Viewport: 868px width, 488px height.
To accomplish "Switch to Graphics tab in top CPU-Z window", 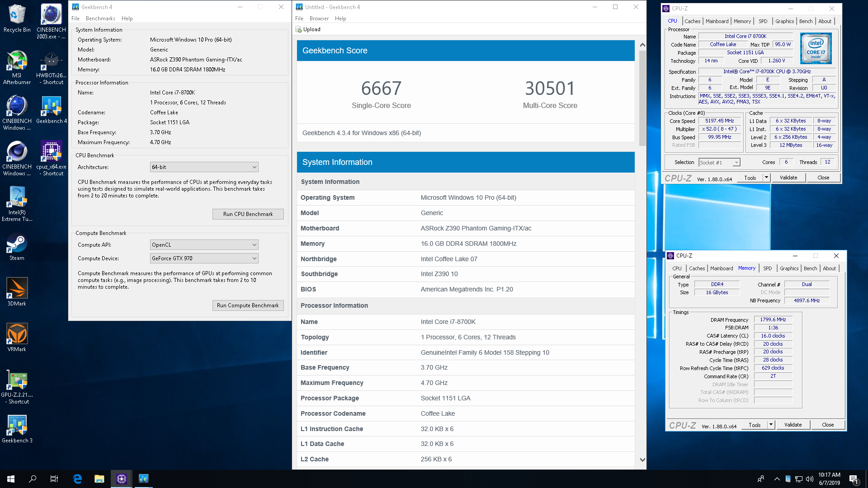I will pyautogui.click(x=784, y=21).
